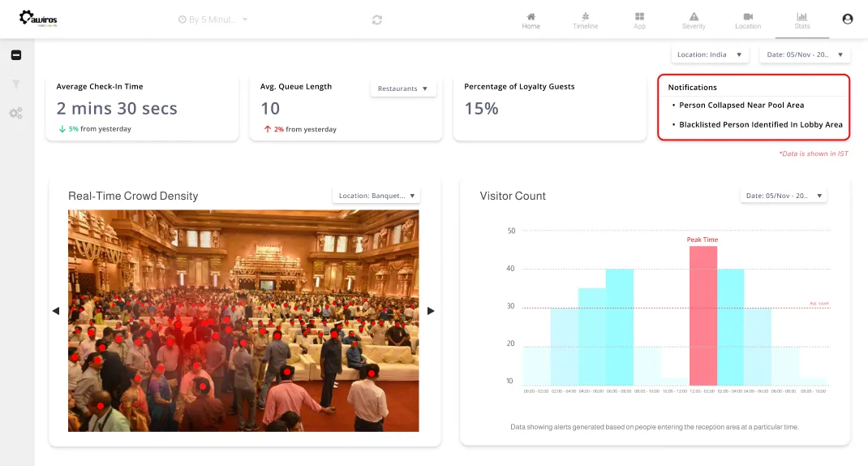Screen dimensions: 868x466
Task: Show previous crowd density image
Action: click(x=56, y=311)
